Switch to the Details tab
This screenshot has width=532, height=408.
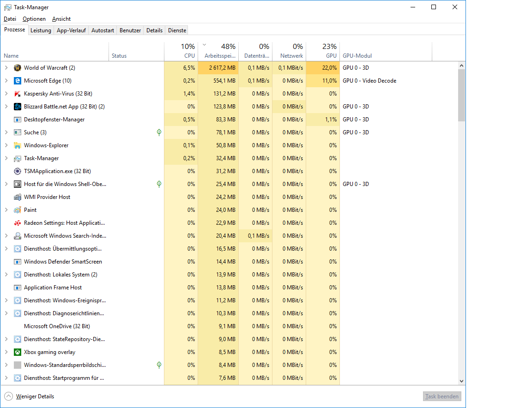click(x=154, y=30)
